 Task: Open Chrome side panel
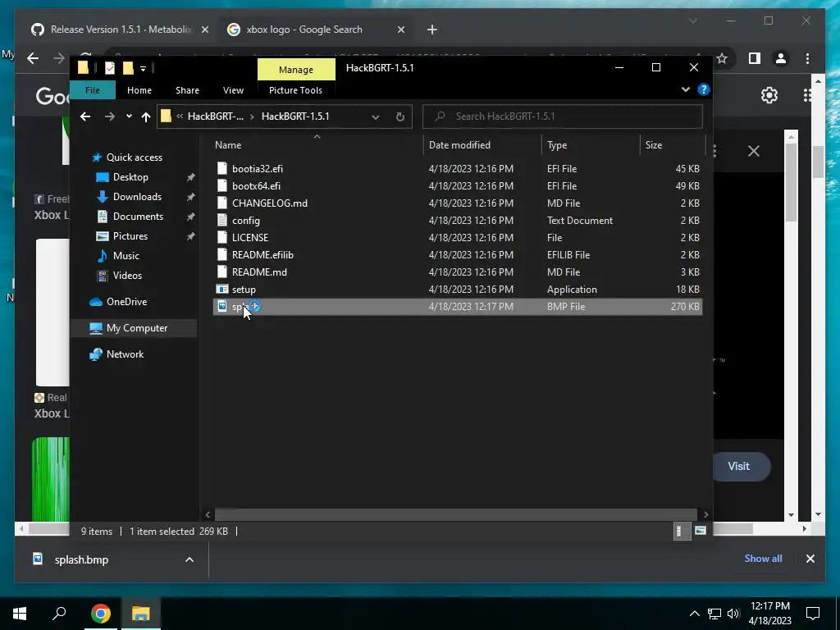click(x=755, y=58)
